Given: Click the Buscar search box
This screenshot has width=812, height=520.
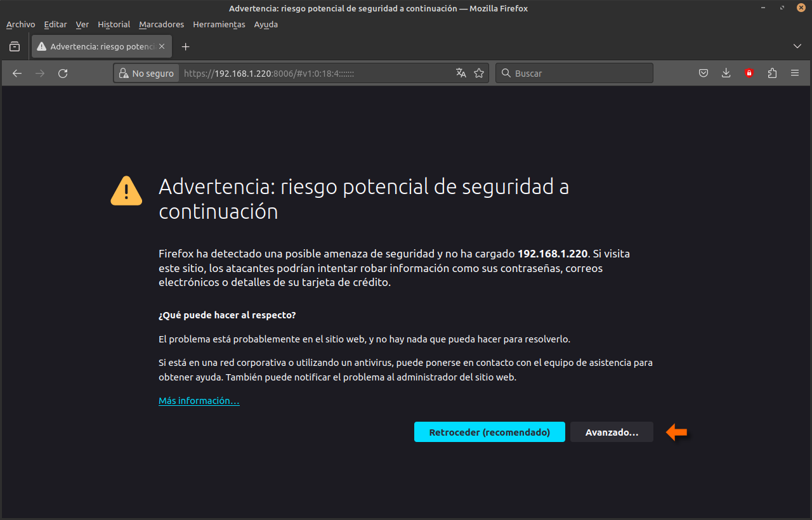Looking at the screenshot, I should [574, 74].
